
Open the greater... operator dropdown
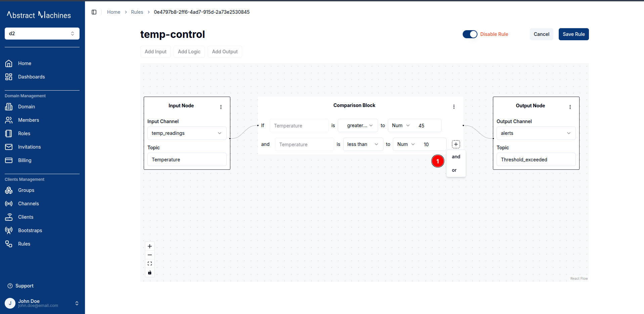(358, 125)
